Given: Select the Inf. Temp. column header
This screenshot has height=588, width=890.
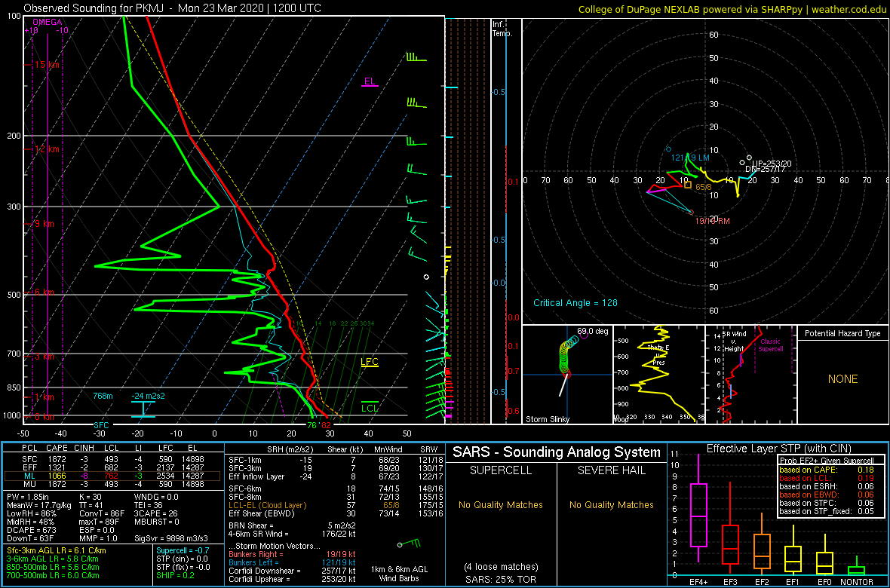Looking at the screenshot, I should pyautogui.click(x=502, y=29).
